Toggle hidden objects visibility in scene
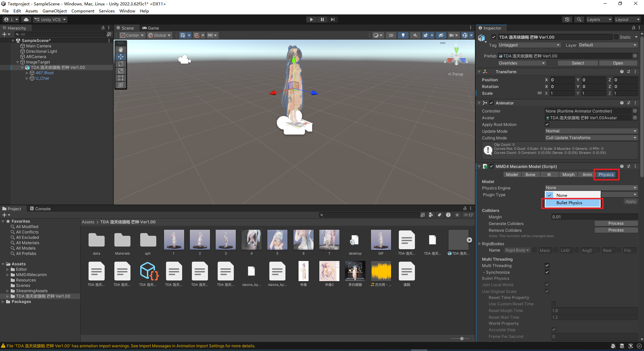 [x=441, y=35]
